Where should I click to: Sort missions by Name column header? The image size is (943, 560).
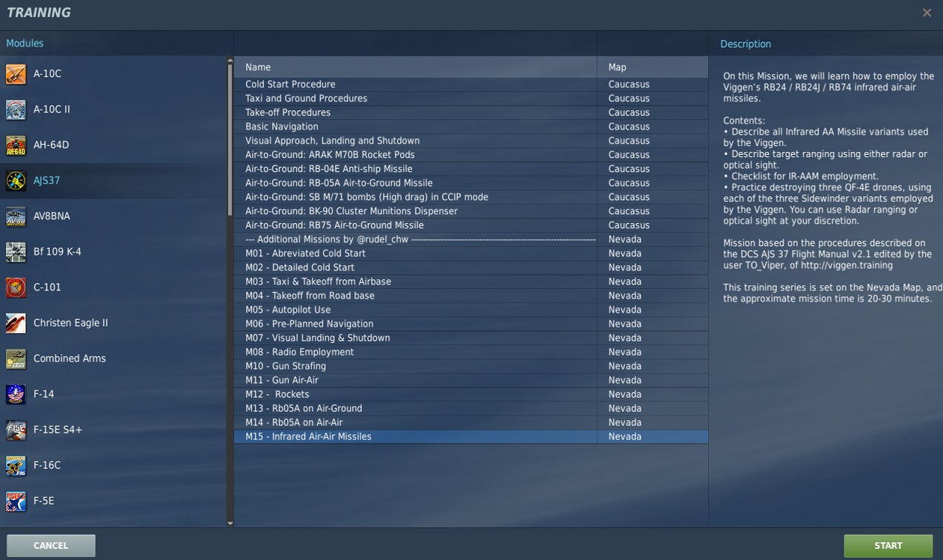click(258, 67)
